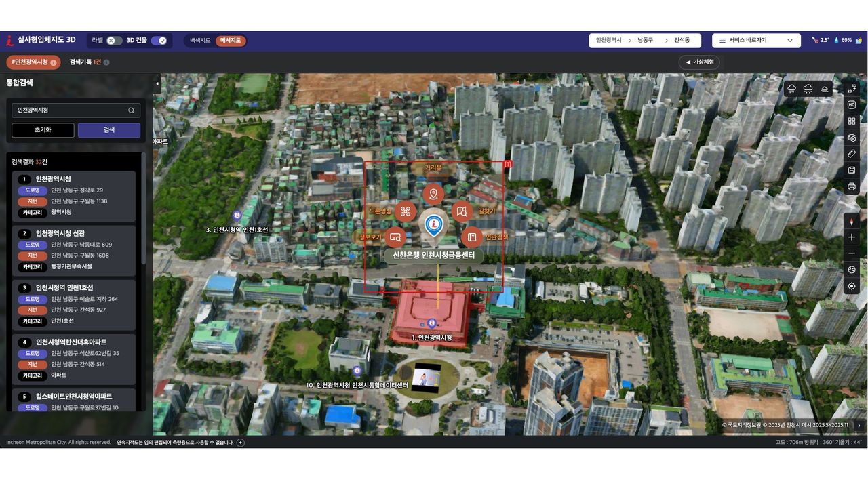This screenshot has height=488, width=868.
Task: Click the print map icon
Action: [852, 186]
